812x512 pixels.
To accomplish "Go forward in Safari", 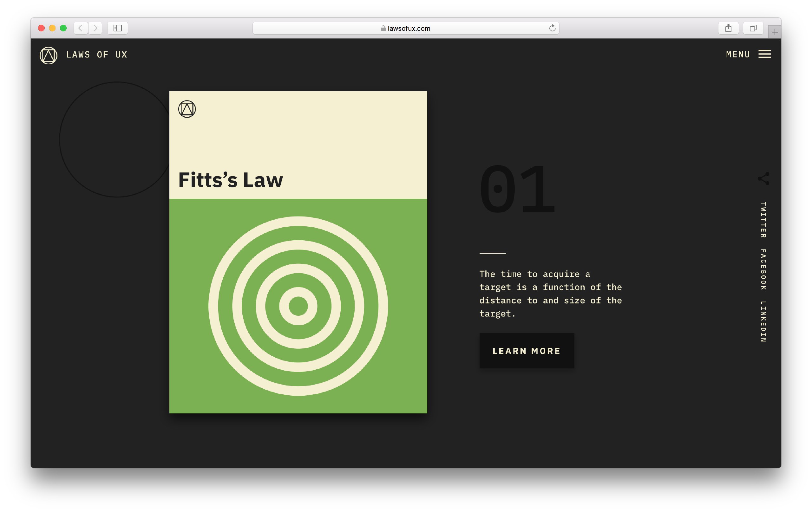I will tap(95, 28).
